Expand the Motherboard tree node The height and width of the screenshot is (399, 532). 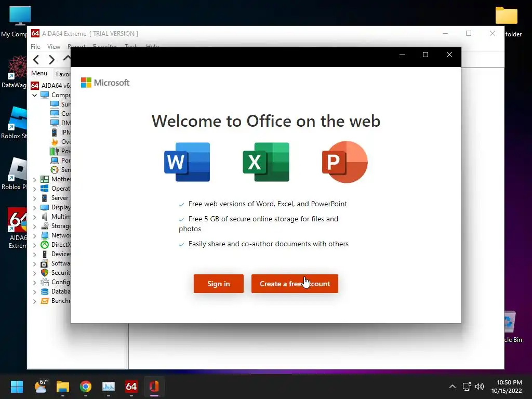35,179
